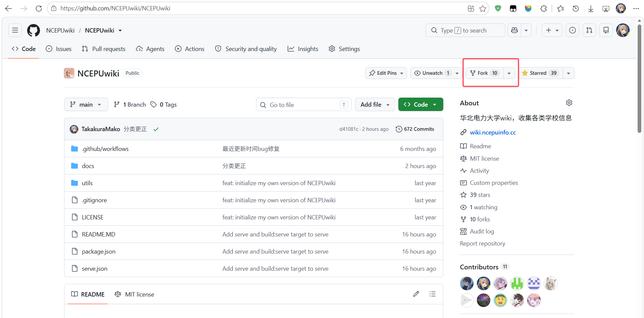Open the hamburger navigation menu
644x318 pixels.
click(x=15, y=31)
